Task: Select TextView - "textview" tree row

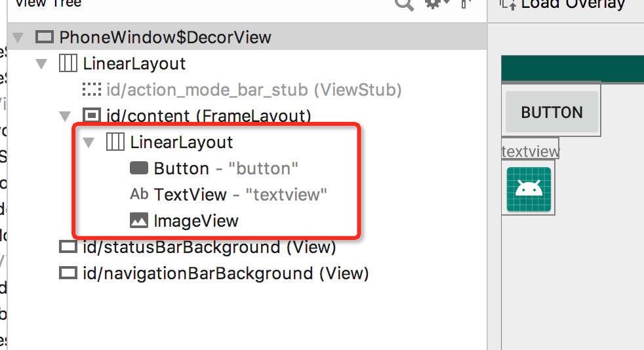Action: tap(228, 195)
